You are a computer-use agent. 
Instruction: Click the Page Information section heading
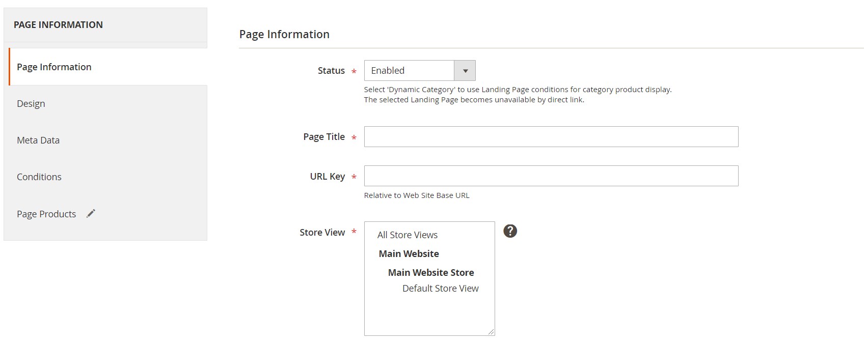coord(284,34)
